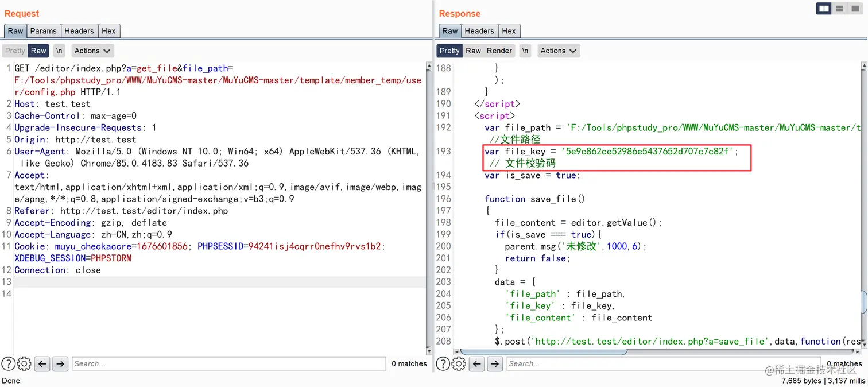This screenshot has height=387, width=868.
Task: Select Raw view in Response pane
Action: pos(473,51)
